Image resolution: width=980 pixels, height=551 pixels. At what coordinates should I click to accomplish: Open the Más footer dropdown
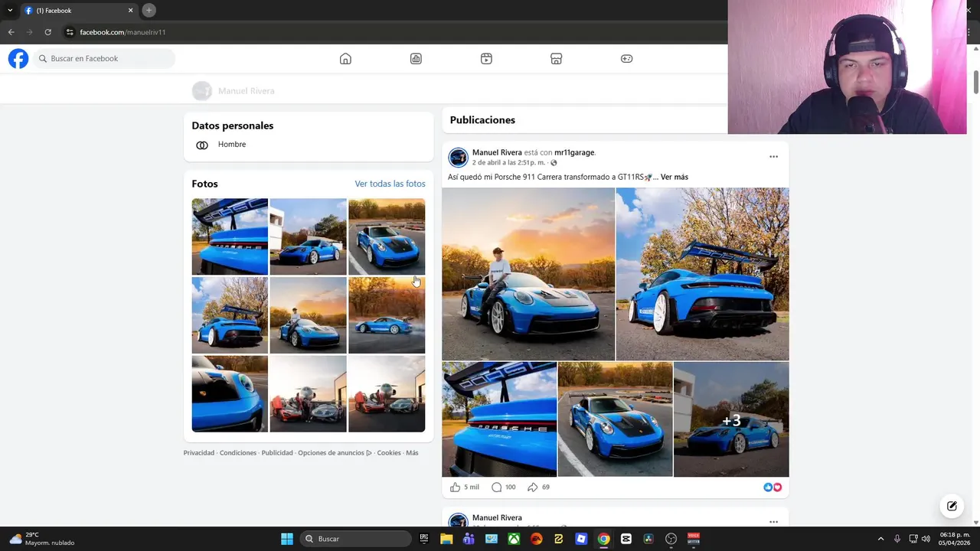click(412, 453)
